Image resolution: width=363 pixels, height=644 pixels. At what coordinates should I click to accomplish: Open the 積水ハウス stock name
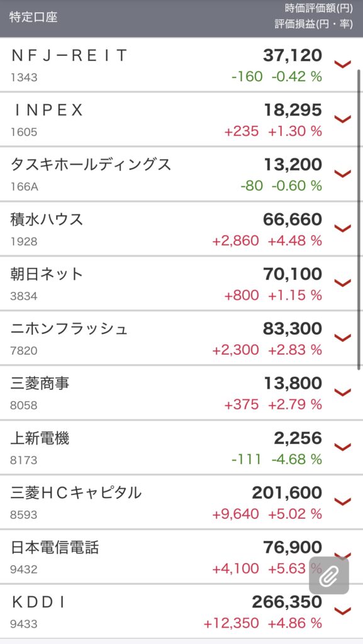click(47, 219)
